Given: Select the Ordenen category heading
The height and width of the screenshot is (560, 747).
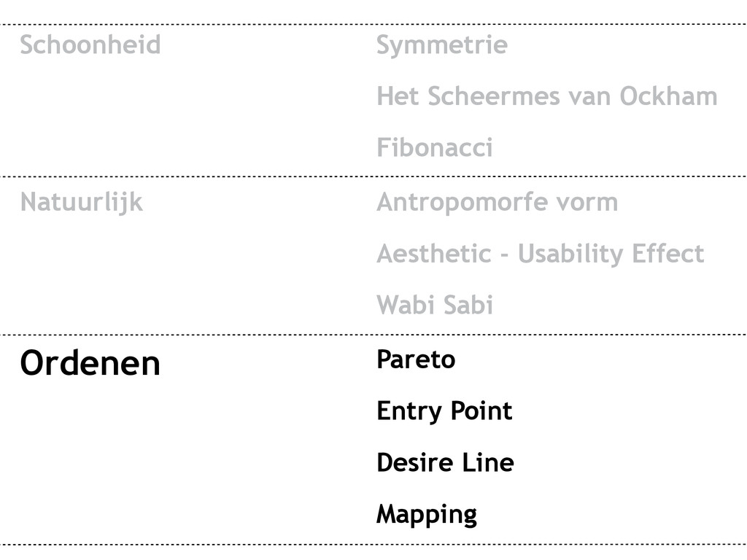Looking at the screenshot, I should (90, 363).
